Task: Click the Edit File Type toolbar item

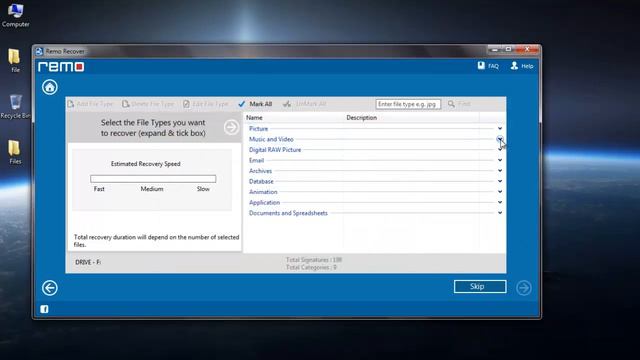Action: click(x=206, y=104)
